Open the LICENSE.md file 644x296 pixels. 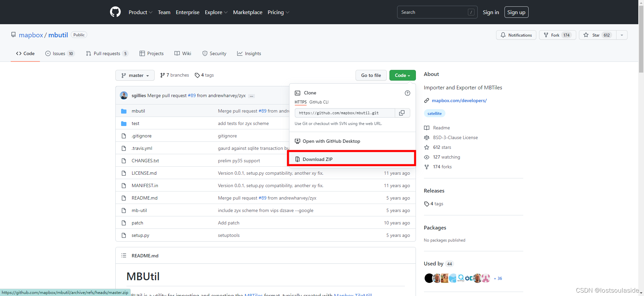coord(144,173)
